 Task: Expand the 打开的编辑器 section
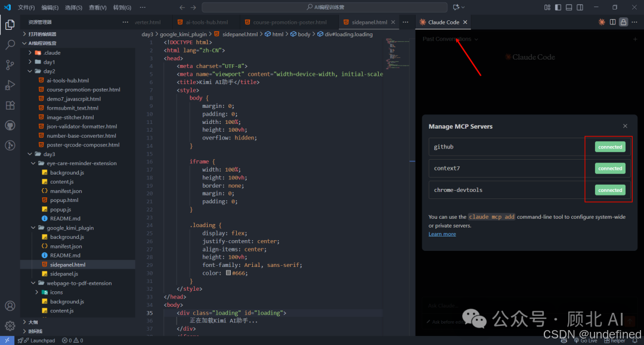click(78, 34)
